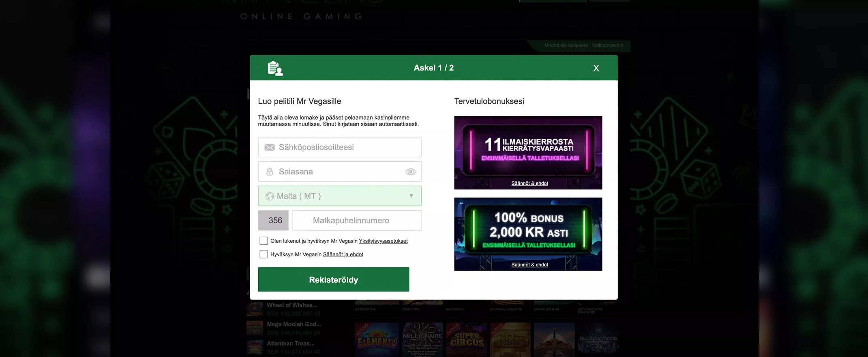Click the 356 country code box
The width and height of the screenshot is (868, 357).
273,220
